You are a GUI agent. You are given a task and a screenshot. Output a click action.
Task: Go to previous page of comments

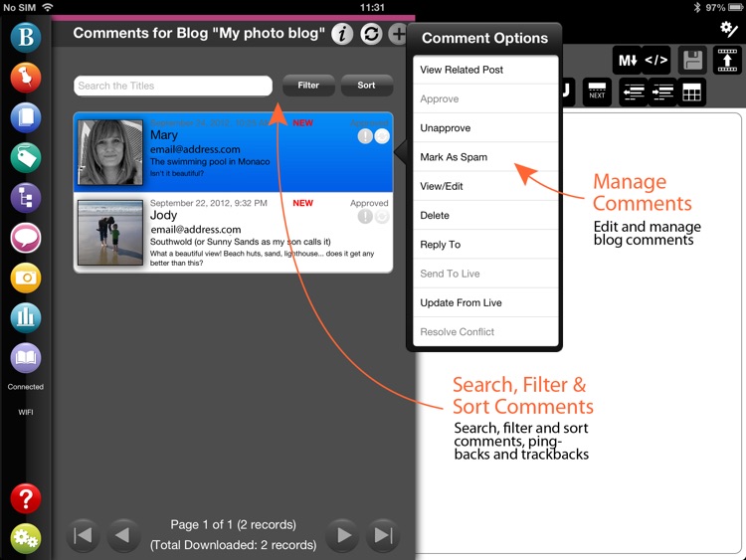click(122, 535)
